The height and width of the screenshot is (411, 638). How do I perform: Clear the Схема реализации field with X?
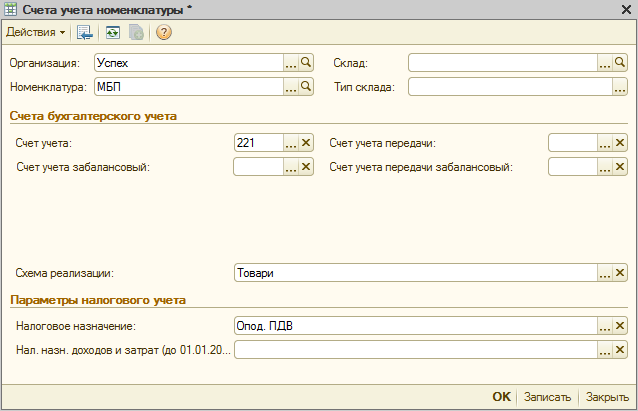[x=620, y=273]
